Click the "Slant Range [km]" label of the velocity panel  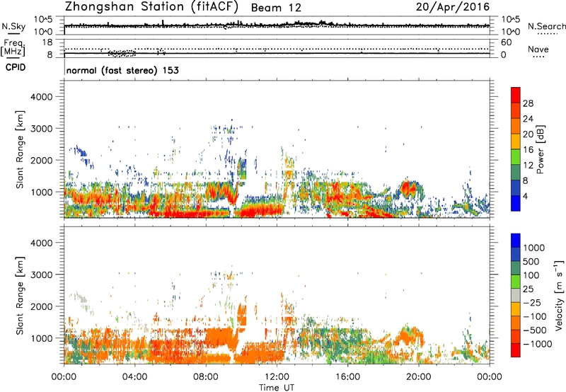(21, 296)
